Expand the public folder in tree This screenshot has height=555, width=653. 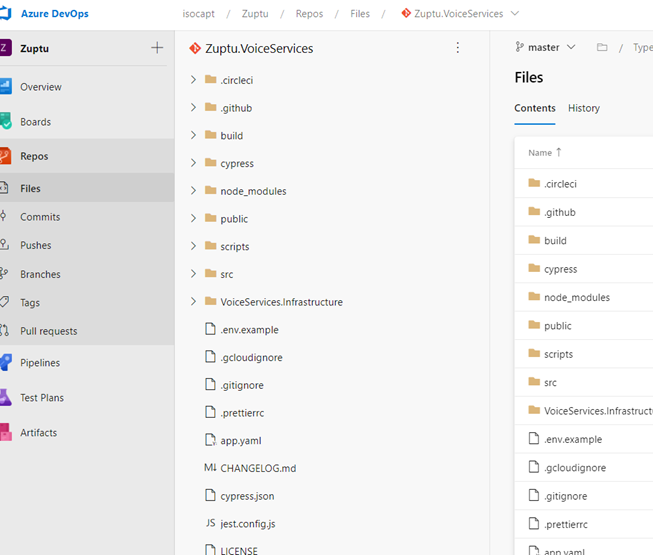coord(193,218)
